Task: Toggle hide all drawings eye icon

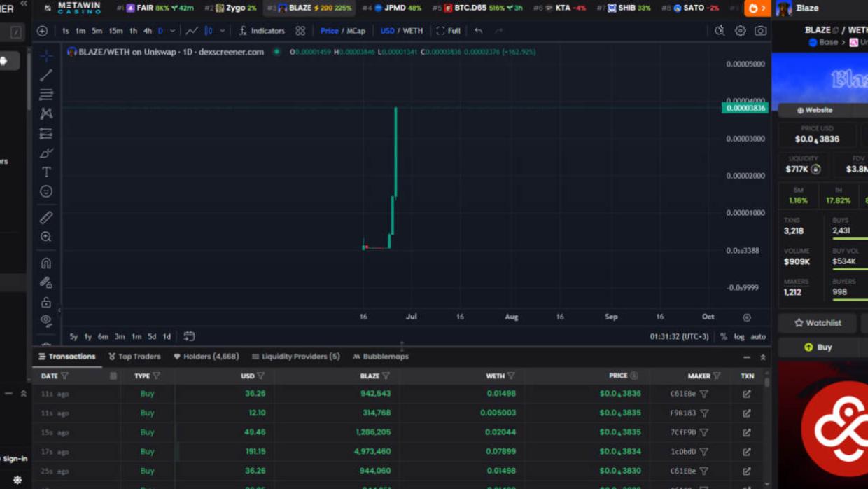Action: click(x=46, y=320)
